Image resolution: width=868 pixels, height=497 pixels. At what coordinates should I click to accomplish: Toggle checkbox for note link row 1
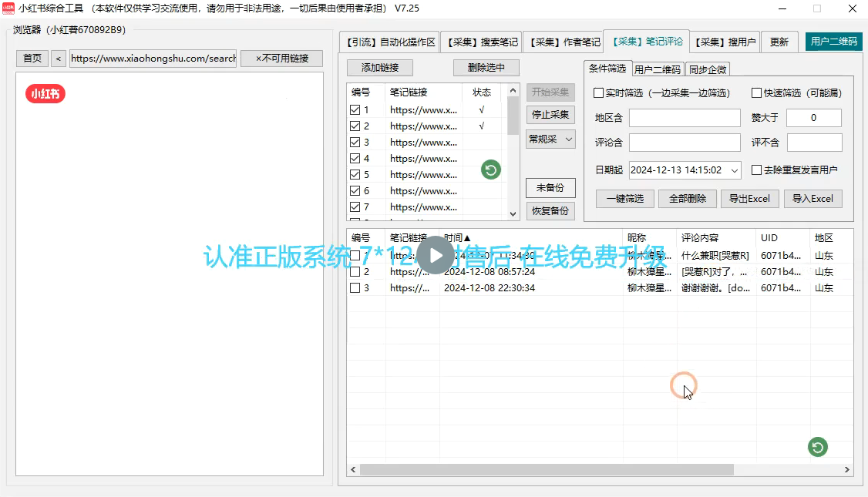(x=355, y=109)
